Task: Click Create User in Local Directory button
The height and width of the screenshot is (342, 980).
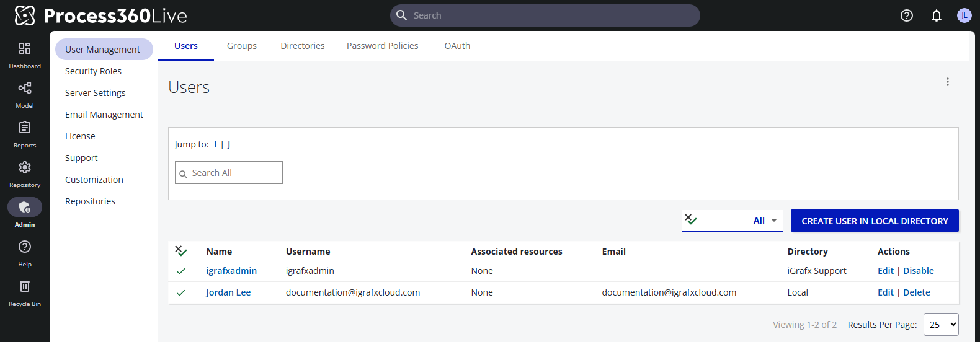Action: [875, 221]
